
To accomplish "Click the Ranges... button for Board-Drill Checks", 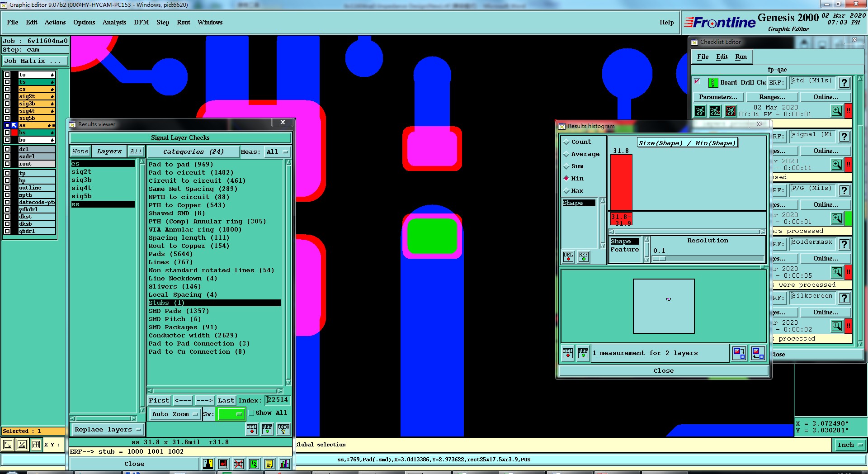I will [x=772, y=97].
